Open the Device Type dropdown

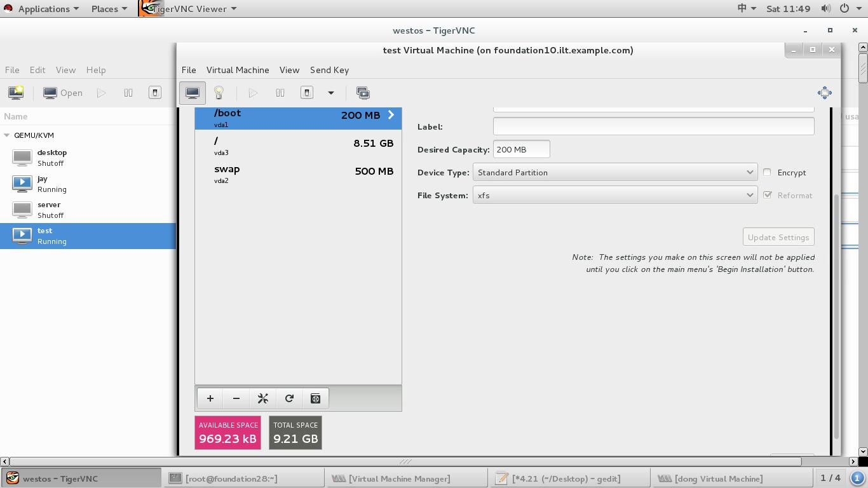click(x=614, y=172)
